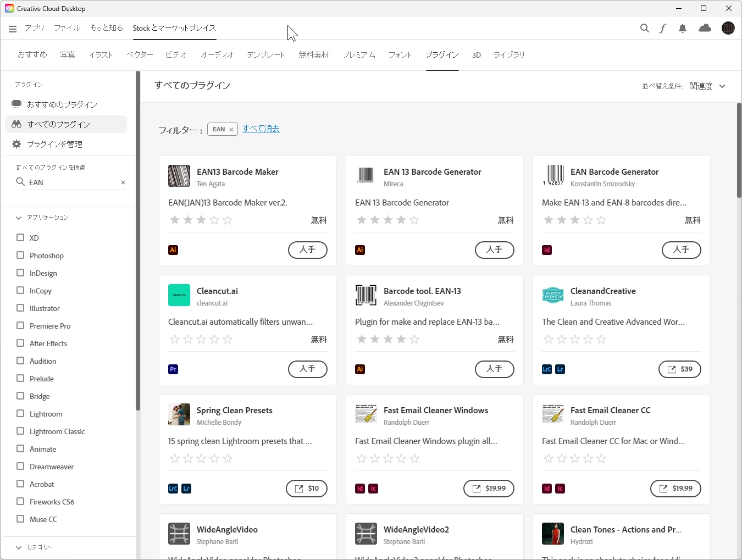Click $19.99 button on Fast Email Cleaner Windows

[x=489, y=489]
